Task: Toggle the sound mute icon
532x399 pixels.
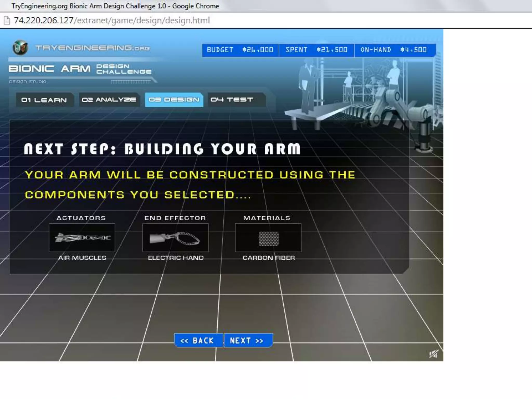Action: click(x=433, y=354)
